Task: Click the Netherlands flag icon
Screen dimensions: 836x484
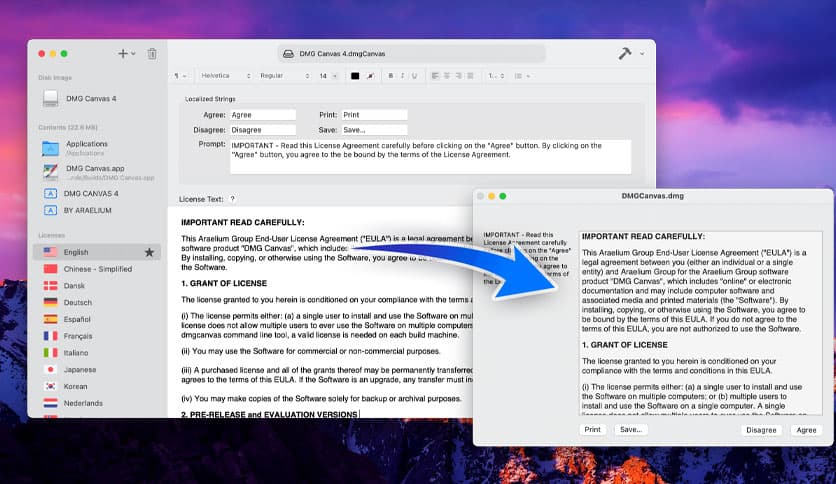Action: click(x=50, y=403)
